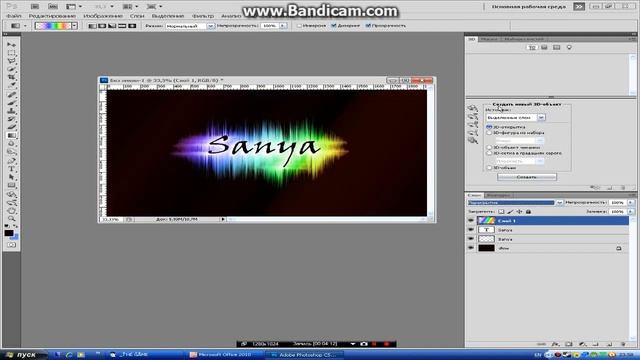Open the Режим blend mode dropdown

click(x=211, y=26)
